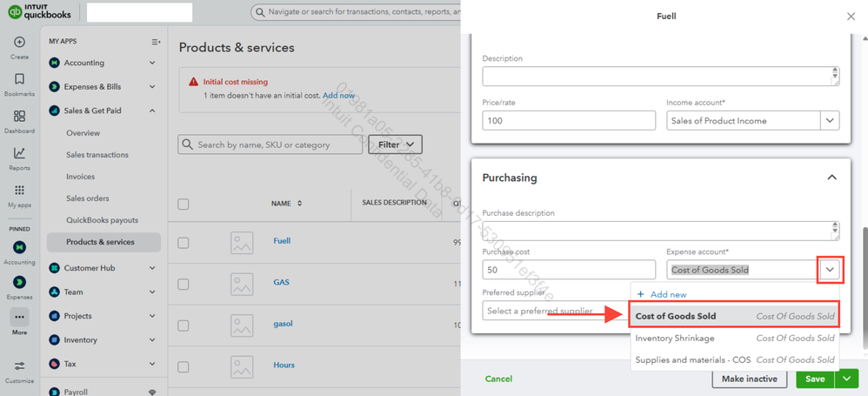Open the Hours product link
Screen dimensions: 868x396
coord(284,365)
